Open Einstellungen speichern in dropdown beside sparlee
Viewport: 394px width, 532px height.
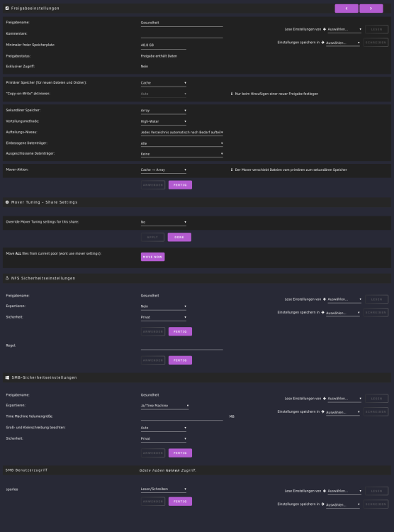pyautogui.click(x=342, y=504)
